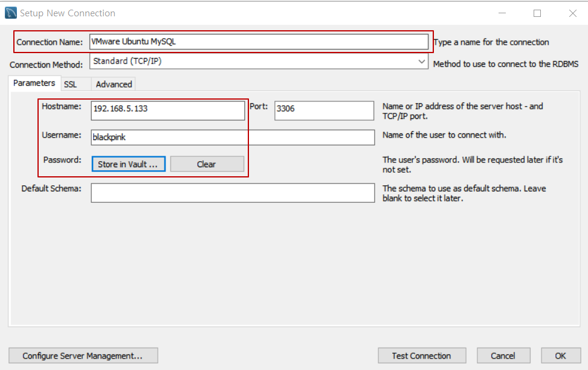This screenshot has width=588, height=370.
Task: Cancel the new connection setup
Action: 503,356
